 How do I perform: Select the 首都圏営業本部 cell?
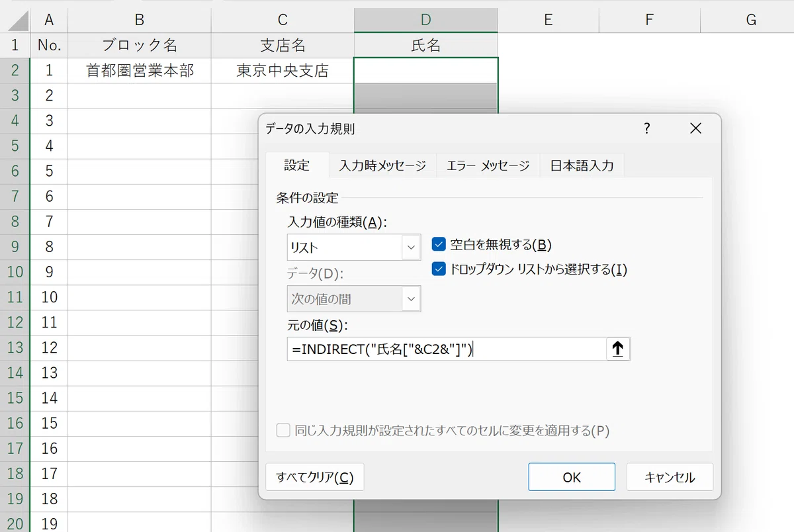tap(140, 70)
